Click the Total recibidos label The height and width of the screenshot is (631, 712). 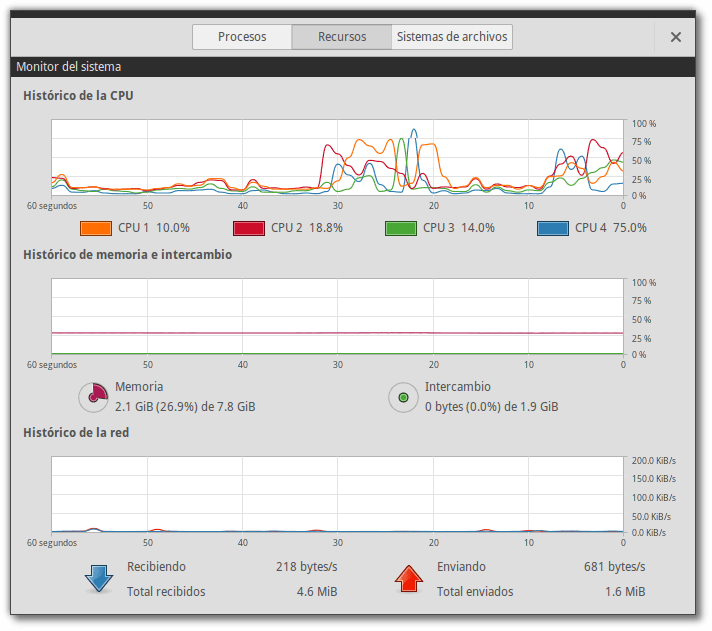(166, 592)
